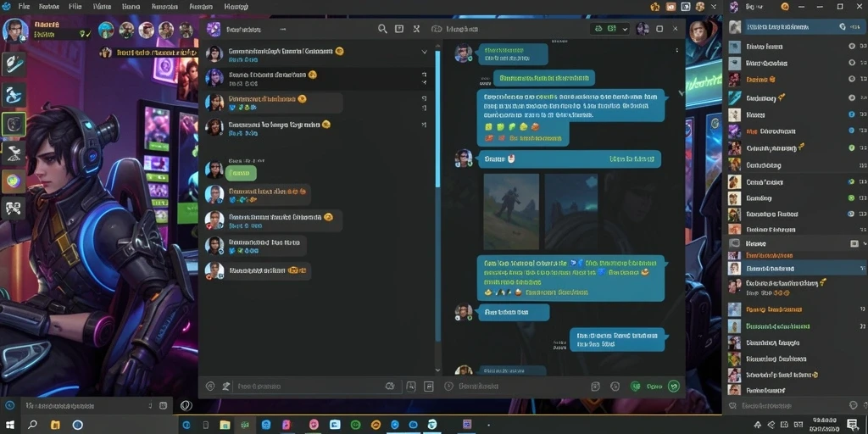Open the second menu item in top menu bar
This screenshot has width=868, height=434.
pos(50,7)
